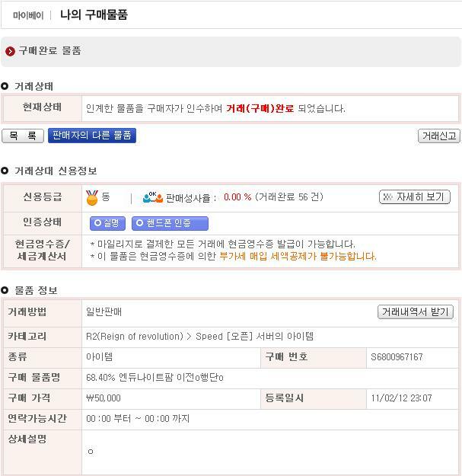The width and height of the screenshot is (462, 476).
Task: Click 거래내역서 받기 button
Action: coord(416,311)
